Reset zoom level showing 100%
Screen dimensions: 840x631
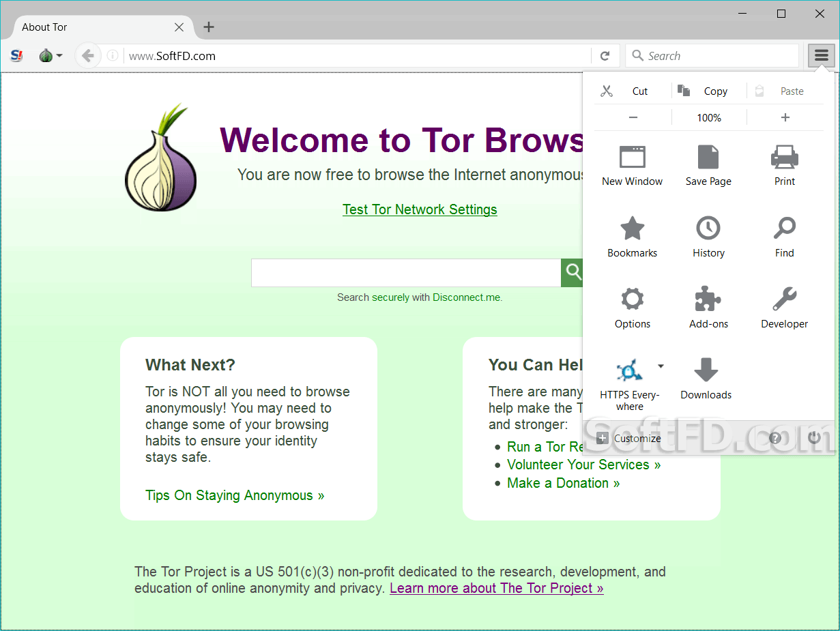[709, 117]
